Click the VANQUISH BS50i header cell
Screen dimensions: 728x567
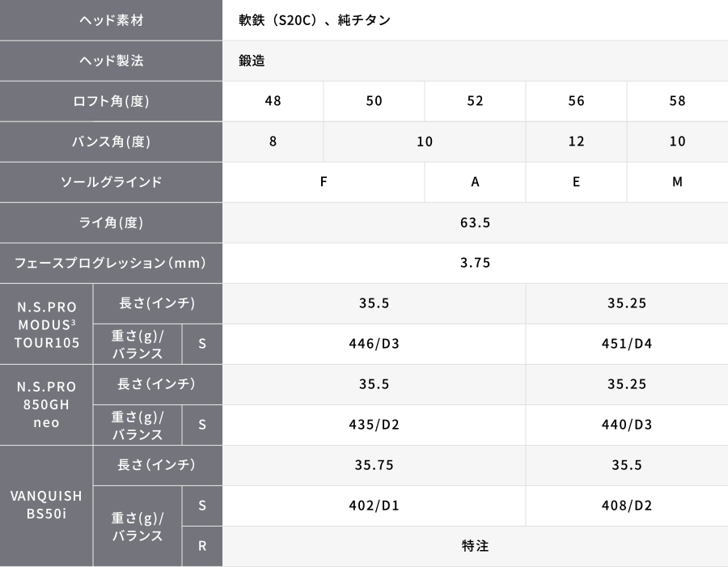(x=46, y=506)
